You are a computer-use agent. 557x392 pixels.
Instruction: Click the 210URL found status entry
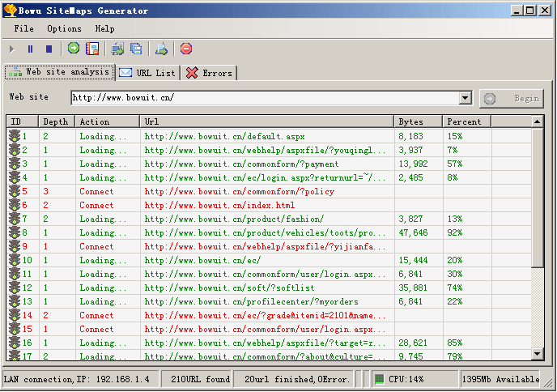click(x=197, y=379)
